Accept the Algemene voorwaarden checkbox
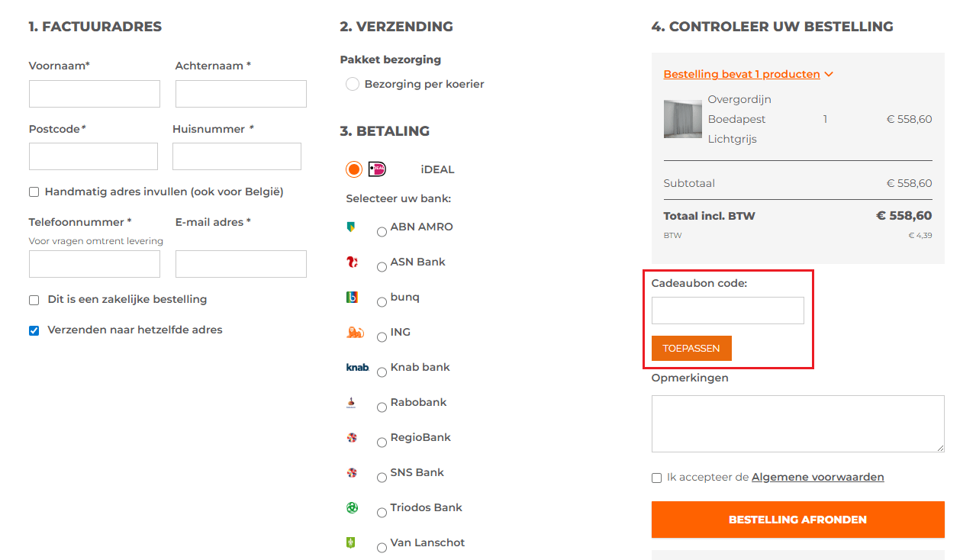Viewport: 976px width, 560px height. pos(656,478)
